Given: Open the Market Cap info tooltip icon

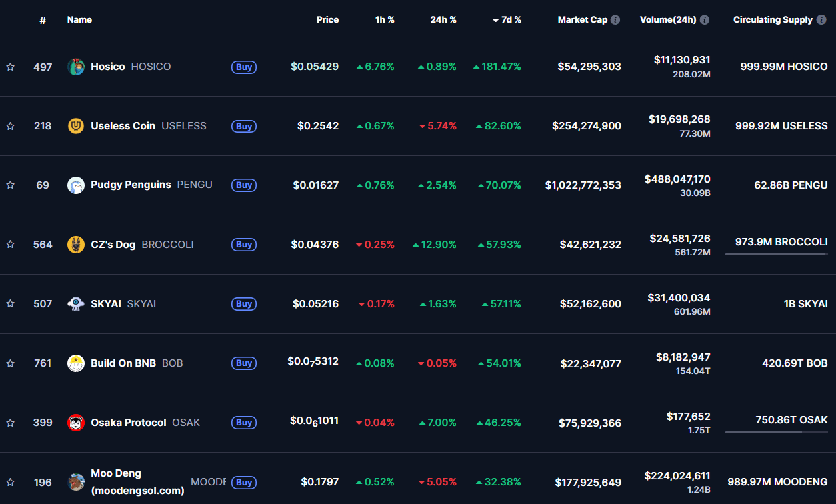Looking at the screenshot, I should pos(614,19).
